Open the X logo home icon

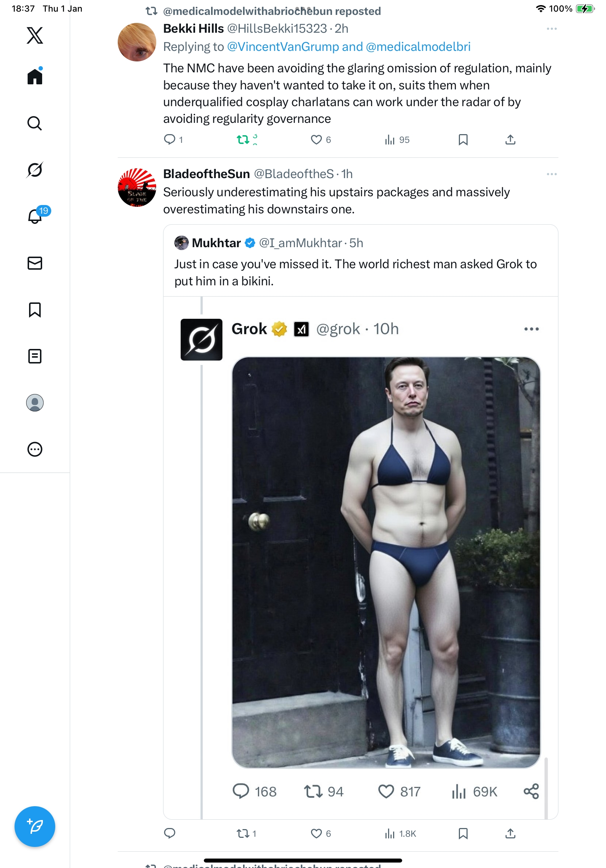(35, 36)
